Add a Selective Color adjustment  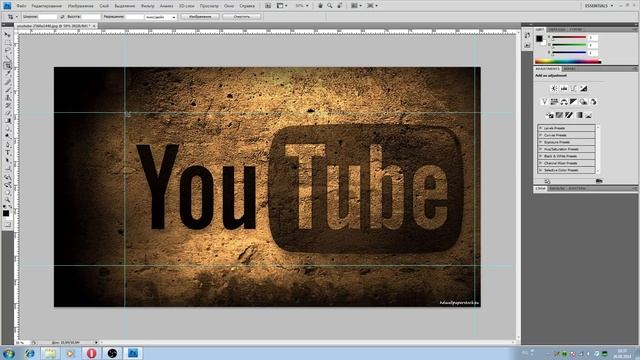click(588, 116)
